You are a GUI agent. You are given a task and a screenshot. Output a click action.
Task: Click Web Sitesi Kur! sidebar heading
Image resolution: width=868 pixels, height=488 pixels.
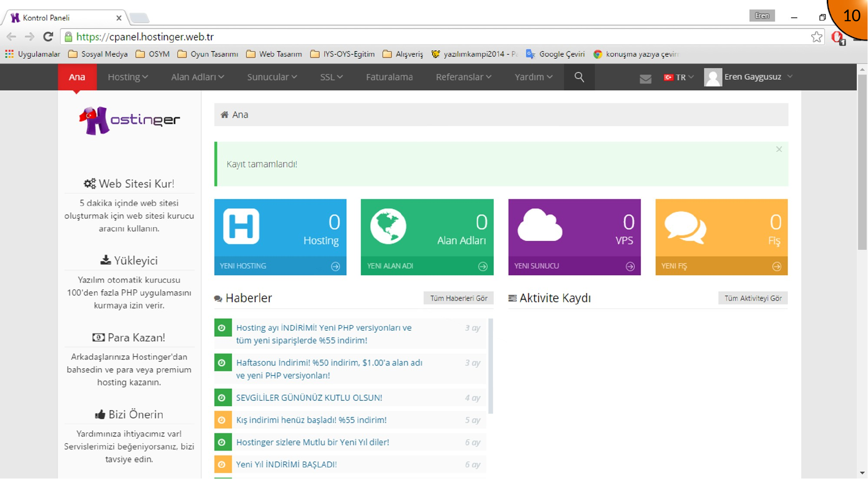129,184
